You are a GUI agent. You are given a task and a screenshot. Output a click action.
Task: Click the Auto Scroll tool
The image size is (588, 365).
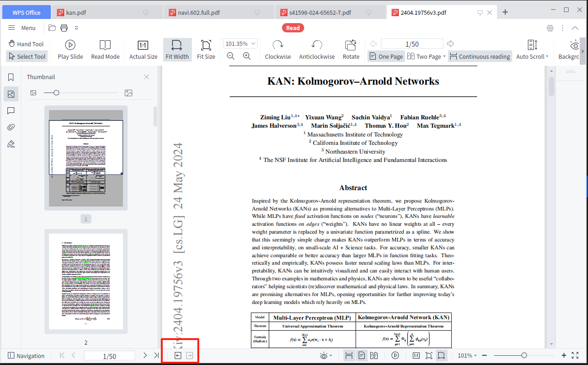(x=532, y=50)
